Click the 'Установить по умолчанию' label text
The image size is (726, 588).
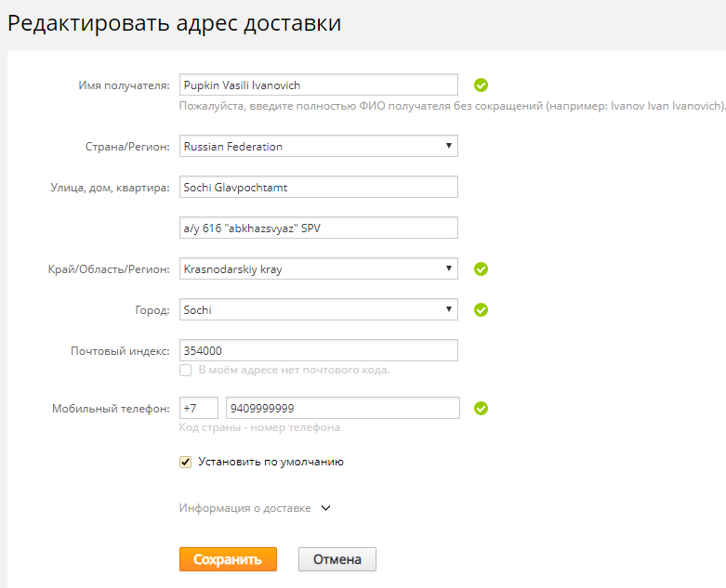[x=271, y=462]
